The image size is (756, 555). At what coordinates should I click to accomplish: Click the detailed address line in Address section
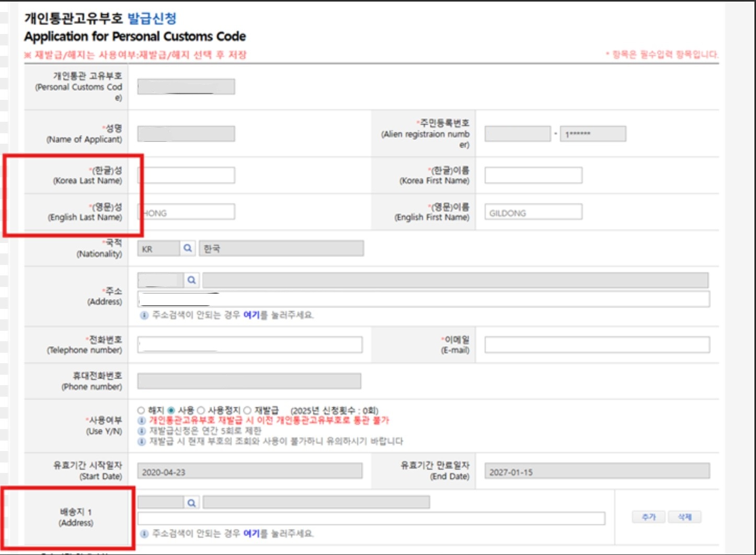(423, 299)
